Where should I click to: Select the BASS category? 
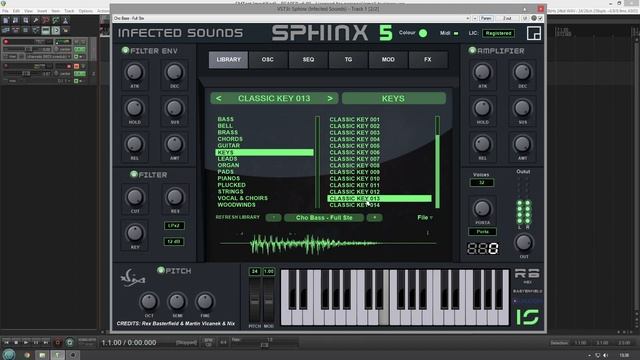226,119
